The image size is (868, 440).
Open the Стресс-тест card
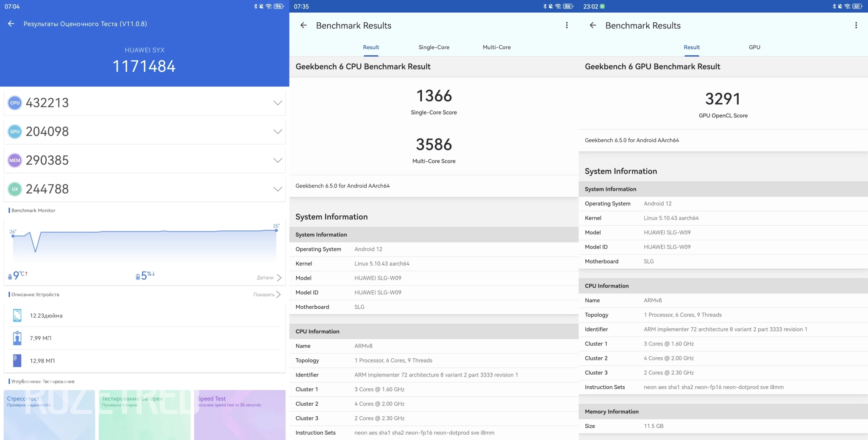tap(49, 414)
